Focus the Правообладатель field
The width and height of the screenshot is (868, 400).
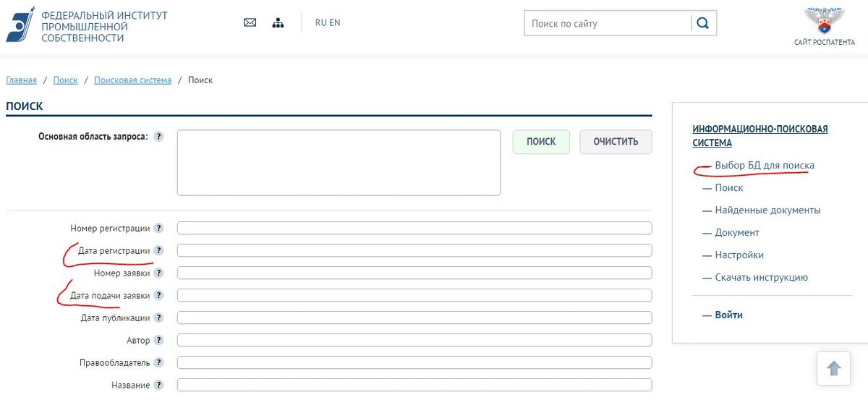[x=414, y=362]
